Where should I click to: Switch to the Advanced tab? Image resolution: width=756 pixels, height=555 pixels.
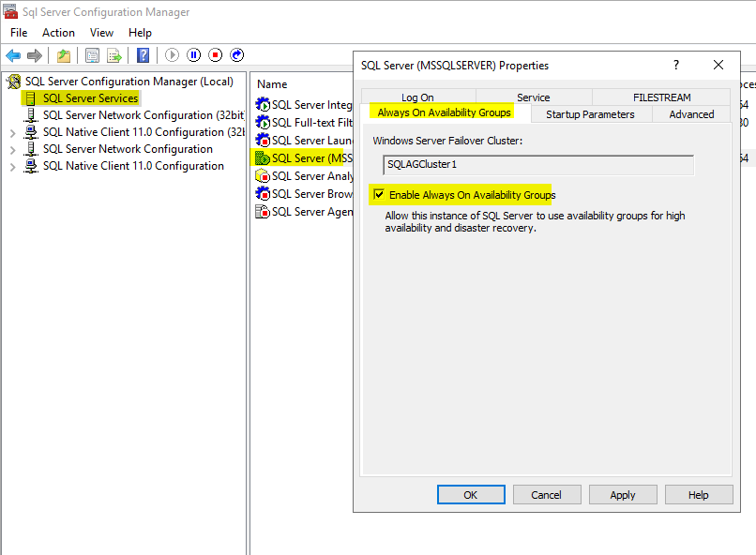(691, 114)
